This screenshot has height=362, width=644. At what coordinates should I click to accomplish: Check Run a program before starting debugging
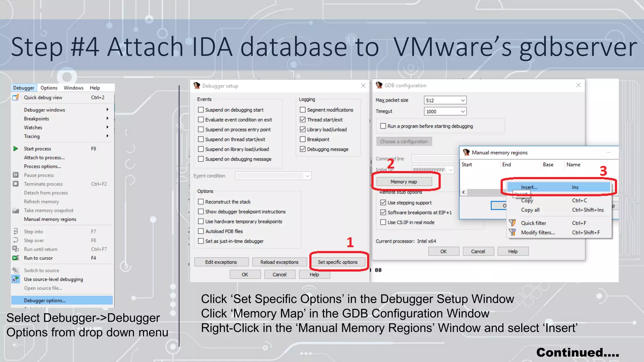(383, 126)
